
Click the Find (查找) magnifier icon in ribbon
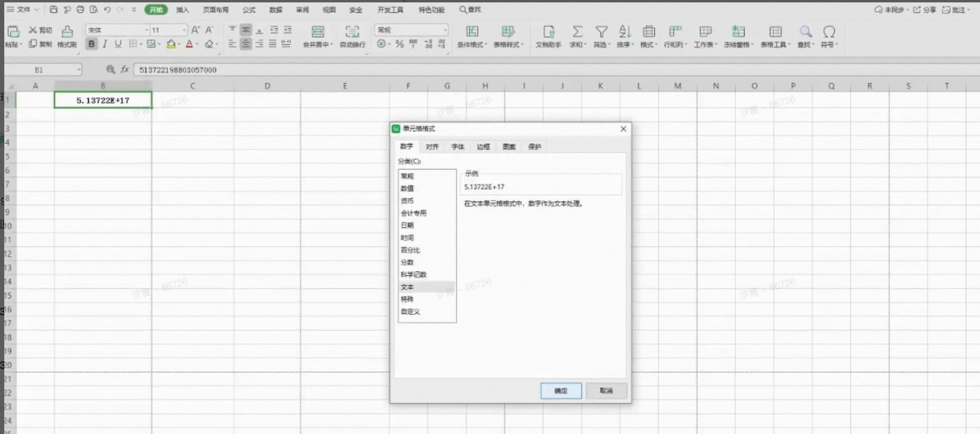pos(805,32)
